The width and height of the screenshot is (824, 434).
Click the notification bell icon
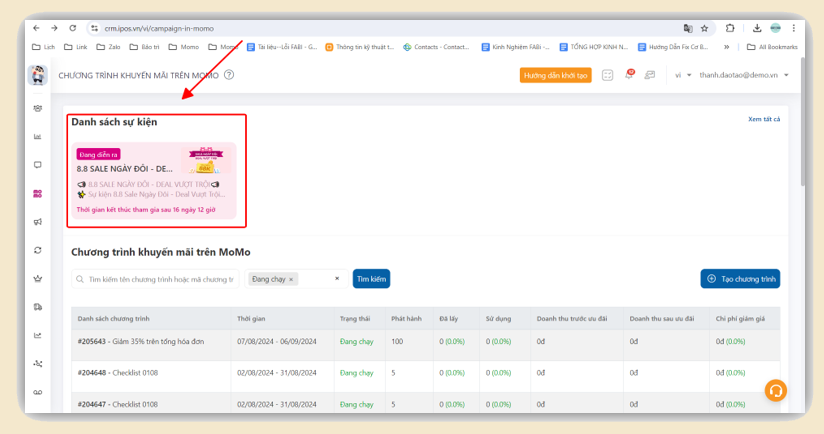click(x=629, y=75)
